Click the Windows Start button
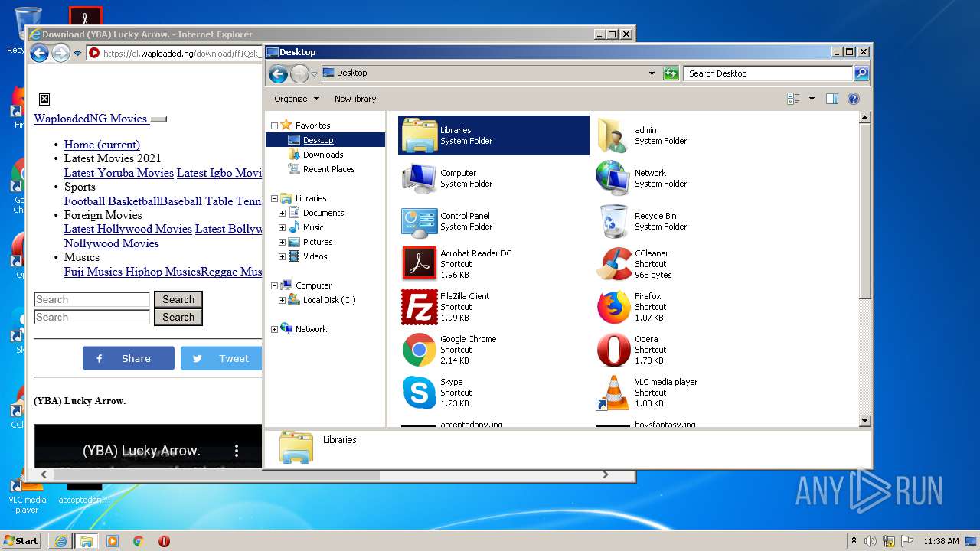The image size is (980, 551). tap(21, 541)
